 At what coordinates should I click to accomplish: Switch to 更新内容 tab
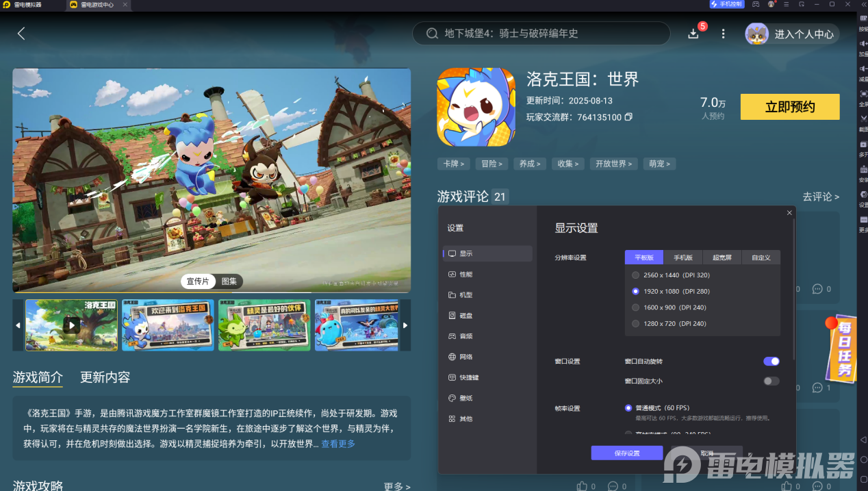tap(105, 377)
